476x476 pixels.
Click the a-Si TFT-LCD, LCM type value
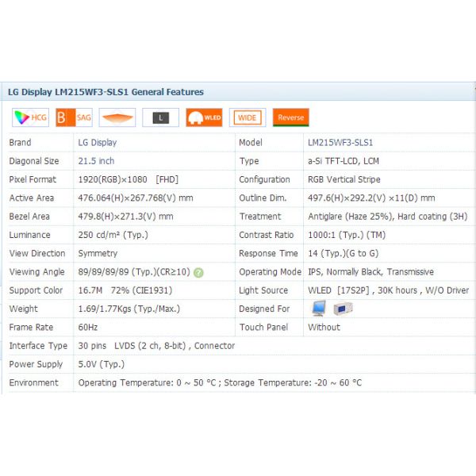point(344,161)
